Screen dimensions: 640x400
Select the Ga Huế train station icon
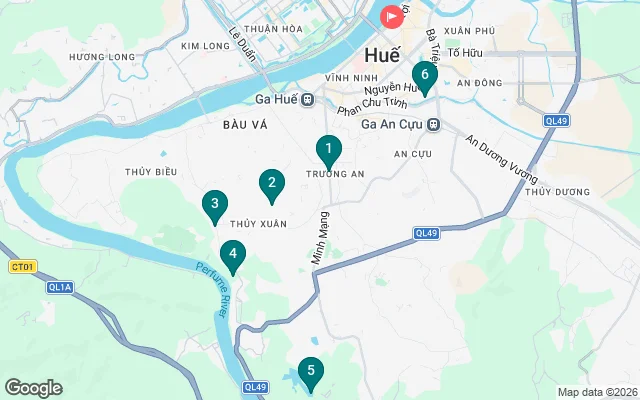tap(308, 100)
